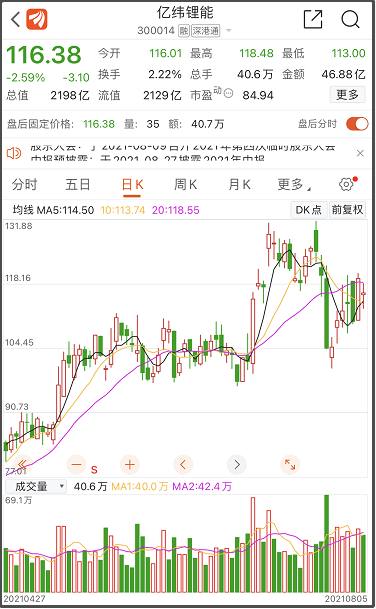376x609 pixels.
Task: Toggle the 前复权 adjustment button
Action: point(347,210)
